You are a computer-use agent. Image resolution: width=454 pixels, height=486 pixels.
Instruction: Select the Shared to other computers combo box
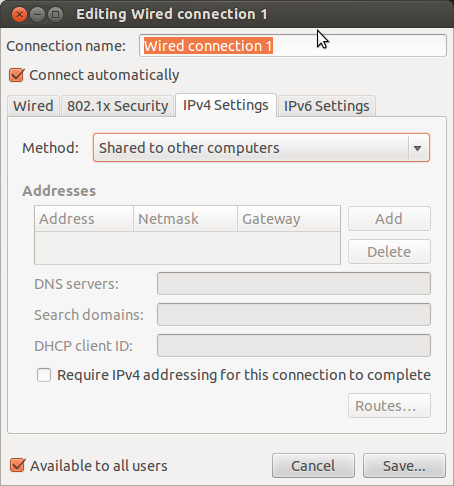tap(261, 148)
